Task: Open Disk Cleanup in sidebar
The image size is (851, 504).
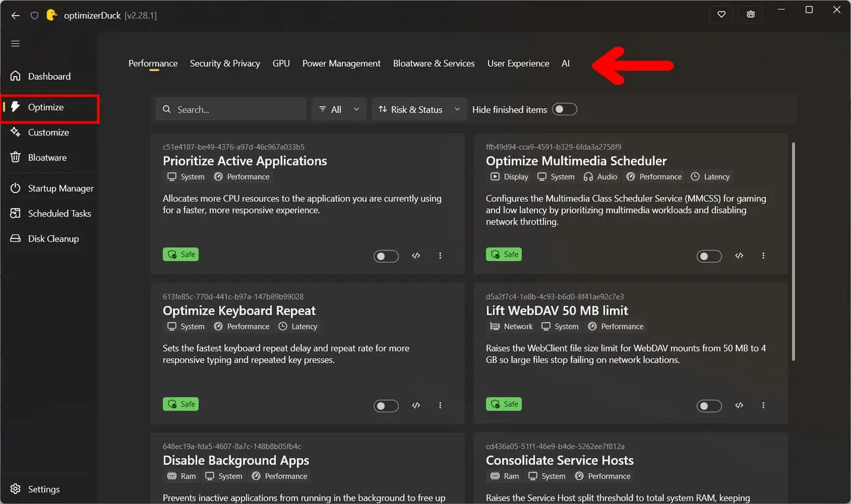Action: (48, 239)
